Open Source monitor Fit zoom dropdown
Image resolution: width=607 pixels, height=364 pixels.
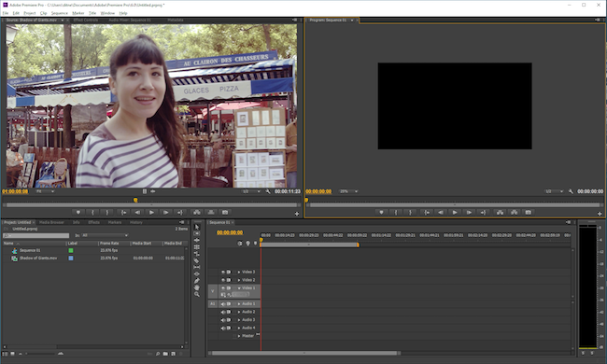pos(45,191)
